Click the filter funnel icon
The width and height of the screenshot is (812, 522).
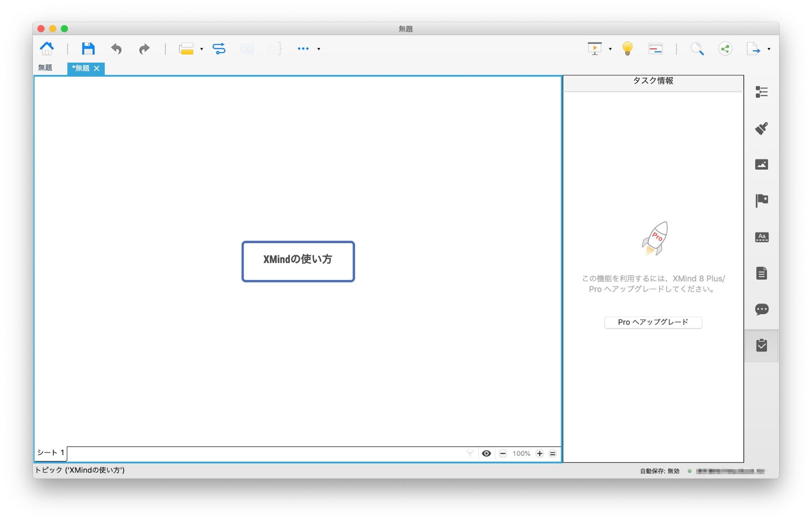470,453
